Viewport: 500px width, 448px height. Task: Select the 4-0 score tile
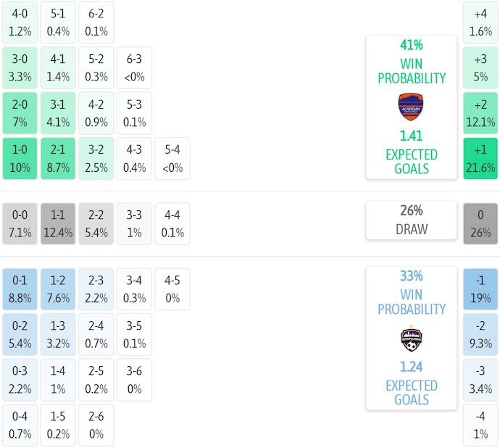(20, 22)
